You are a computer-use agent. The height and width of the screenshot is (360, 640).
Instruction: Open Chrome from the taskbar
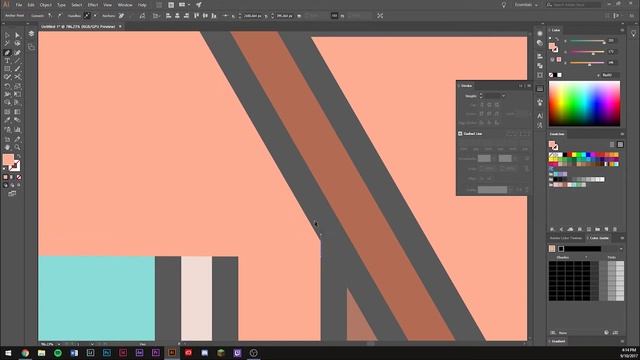[x=25, y=353]
